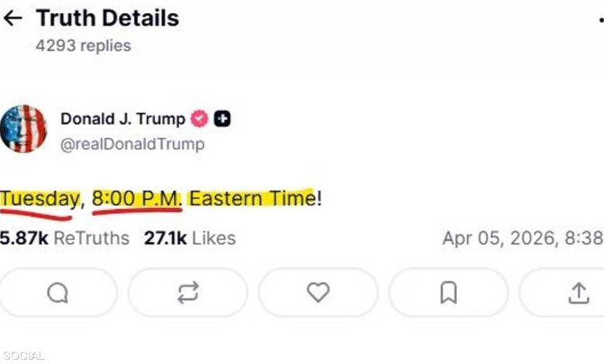The height and width of the screenshot is (364, 604).
Task: View the 27.1k Likes list
Action: tap(189, 238)
